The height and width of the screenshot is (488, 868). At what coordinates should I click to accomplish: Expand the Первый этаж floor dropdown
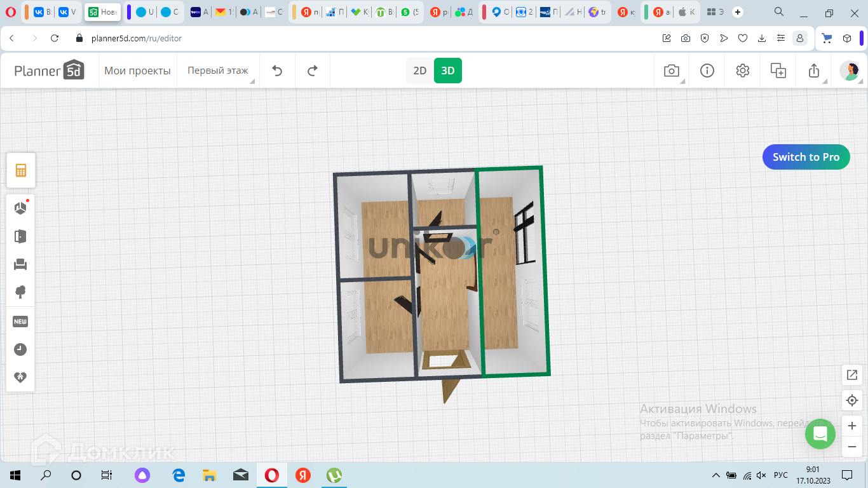[218, 71]
